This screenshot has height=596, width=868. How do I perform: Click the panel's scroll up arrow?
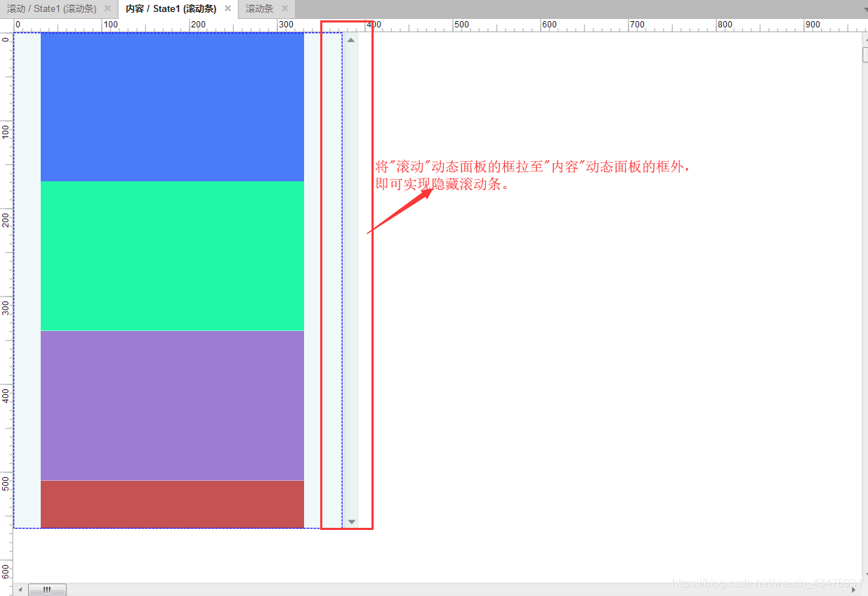351,39
